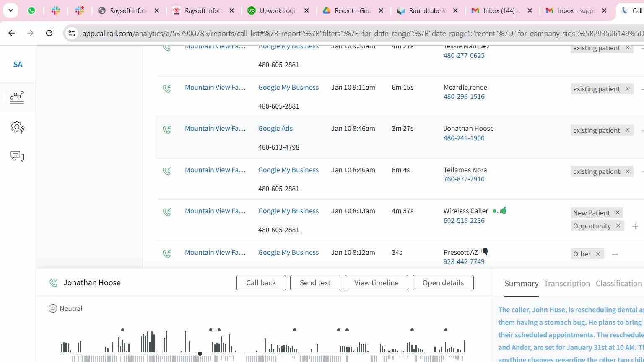This screenshot has width=644, height=362.
Task: Click the thumbs-down icon beside Prescott AZ
Action: pos(485,251)
